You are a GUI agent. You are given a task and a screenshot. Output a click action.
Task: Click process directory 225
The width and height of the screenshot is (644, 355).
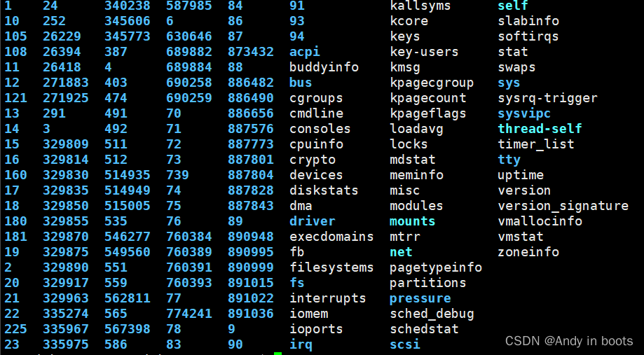[15, 329]
